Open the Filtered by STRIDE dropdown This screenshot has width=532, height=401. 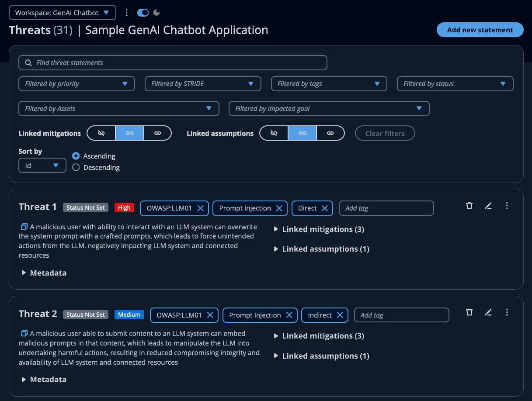click(203, 83)
